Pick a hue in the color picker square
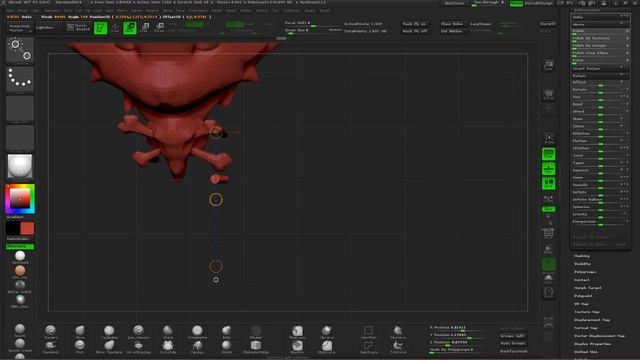The image size is (640, 360). pos(20,198)
